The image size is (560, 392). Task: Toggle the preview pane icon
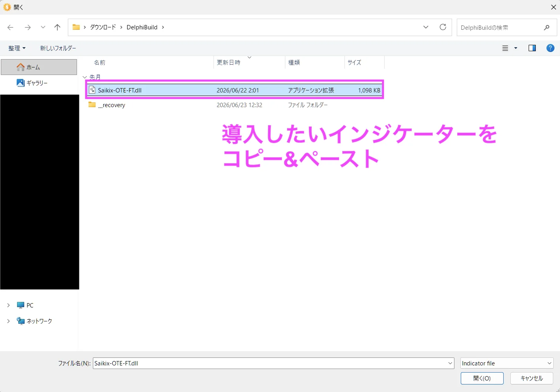pyautogui.click(x=532, y=48)
